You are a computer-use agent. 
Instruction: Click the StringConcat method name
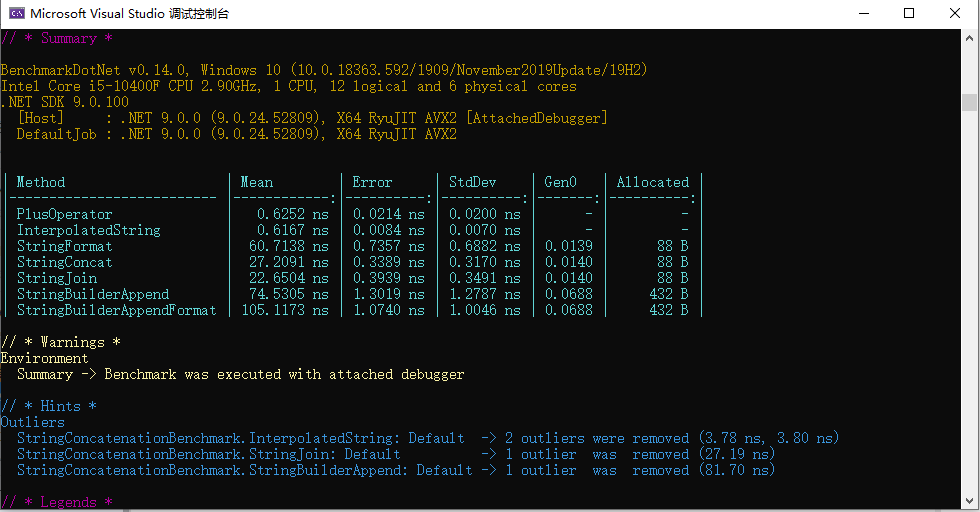64,262
